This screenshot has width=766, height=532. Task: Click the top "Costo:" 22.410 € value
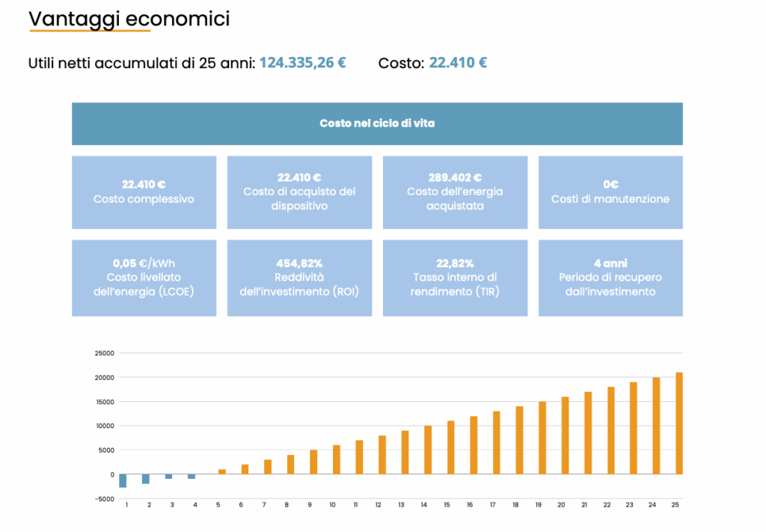458,63
